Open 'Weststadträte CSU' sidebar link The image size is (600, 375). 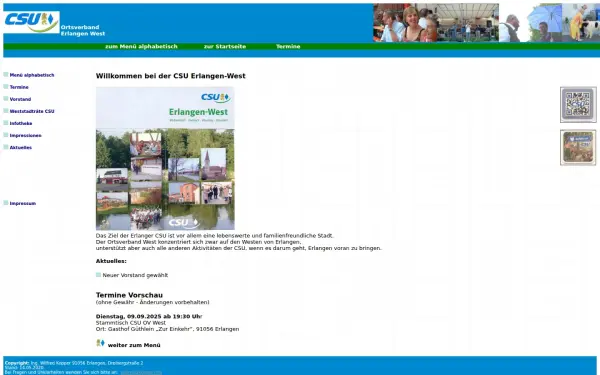point(32,111)
